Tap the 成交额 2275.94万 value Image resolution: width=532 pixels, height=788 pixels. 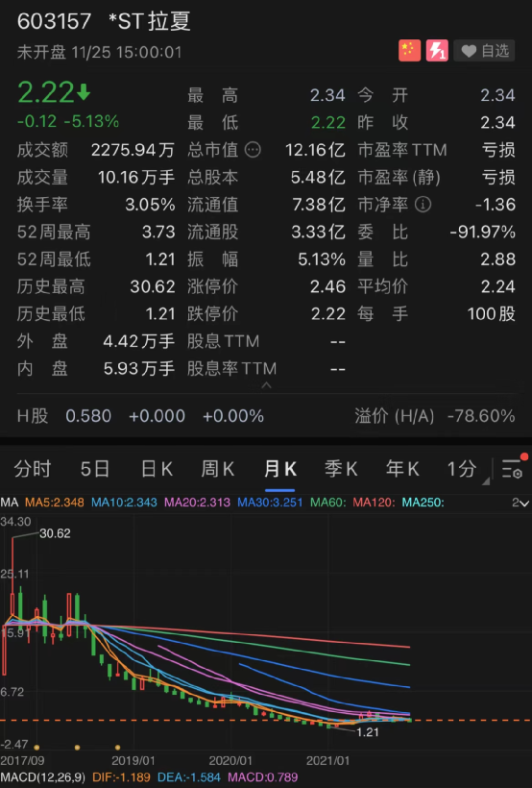[133, 150]
